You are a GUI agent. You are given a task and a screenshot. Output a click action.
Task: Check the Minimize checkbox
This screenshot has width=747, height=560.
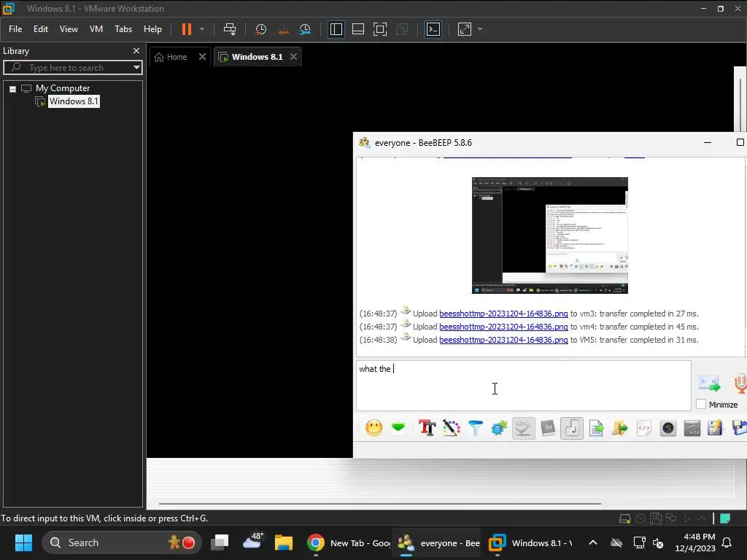click(701, 404)
